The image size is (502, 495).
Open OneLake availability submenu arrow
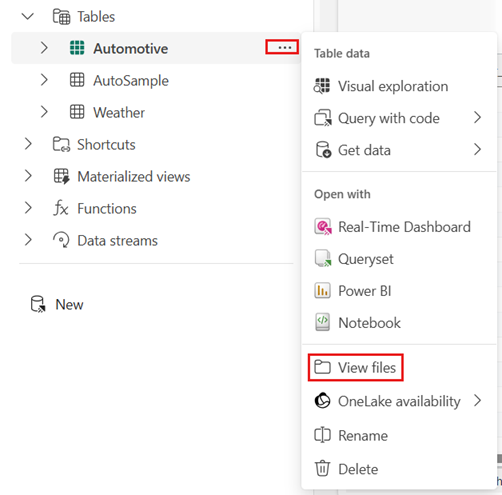click(478, 400)
